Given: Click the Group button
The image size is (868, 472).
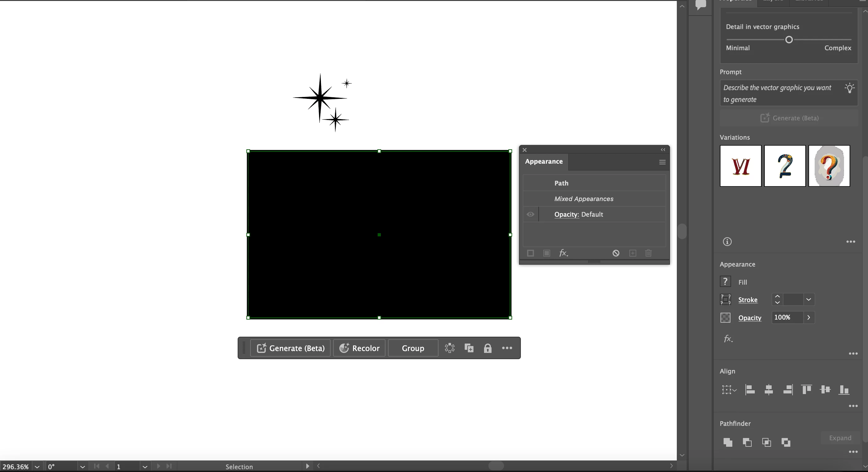Looking at the screenshot, I should point(413,348).
